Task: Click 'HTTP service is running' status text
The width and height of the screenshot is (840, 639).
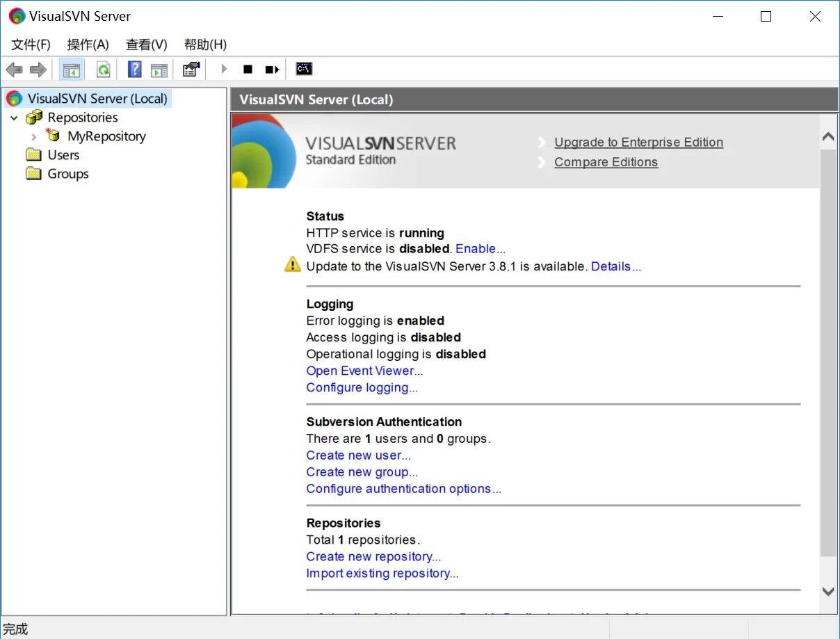Action: pyautogui.click(x=375, y=233)
